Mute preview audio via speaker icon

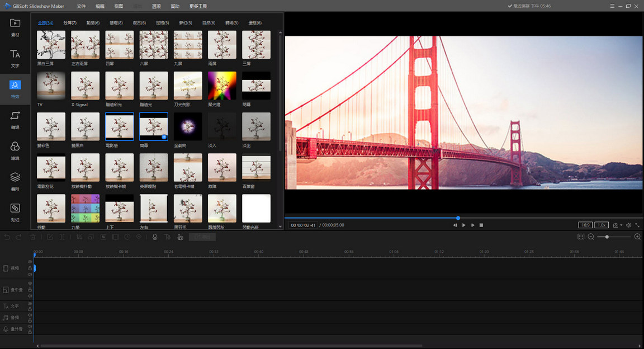[629, 225]
